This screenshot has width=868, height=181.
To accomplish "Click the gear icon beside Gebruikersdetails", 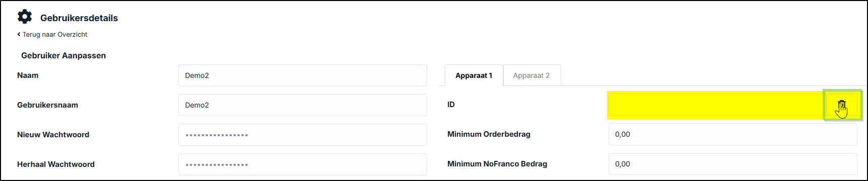I will point(25,17).
